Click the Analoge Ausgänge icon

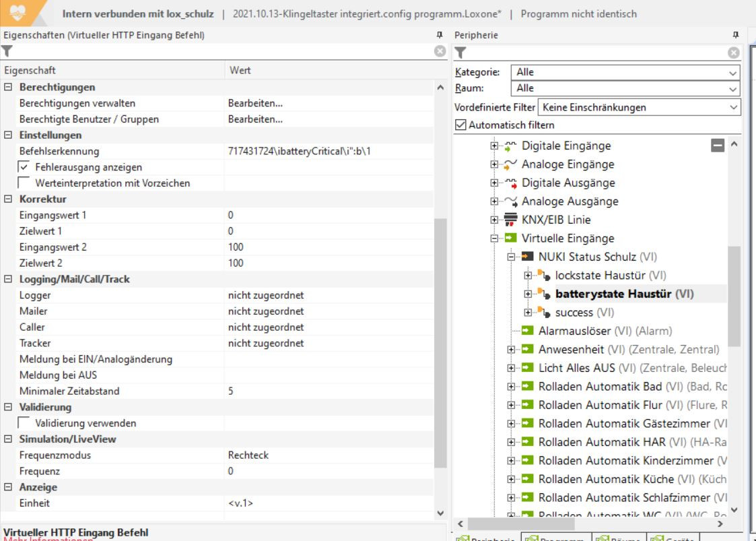(513, 201)
